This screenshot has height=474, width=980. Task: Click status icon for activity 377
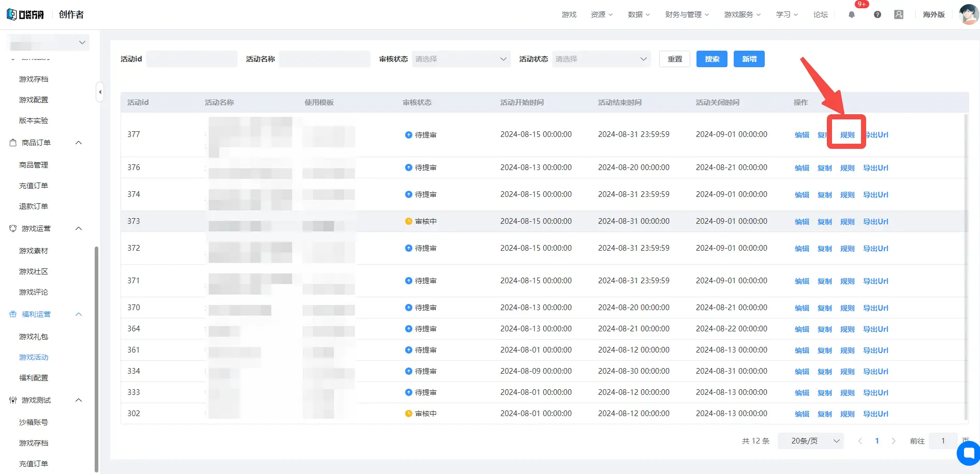[x=408, y=135]
